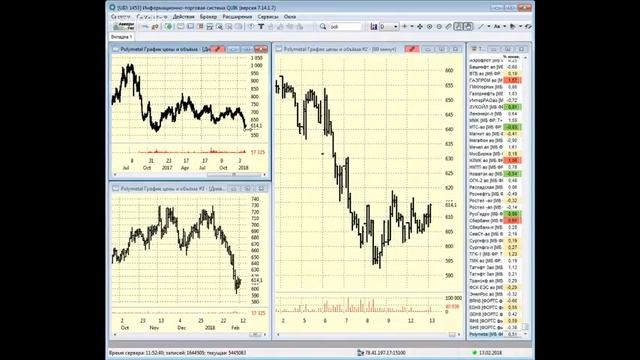Click the undo arrow at toolbar end
Viewport: 640px width, 360px height.
point(528,27)
